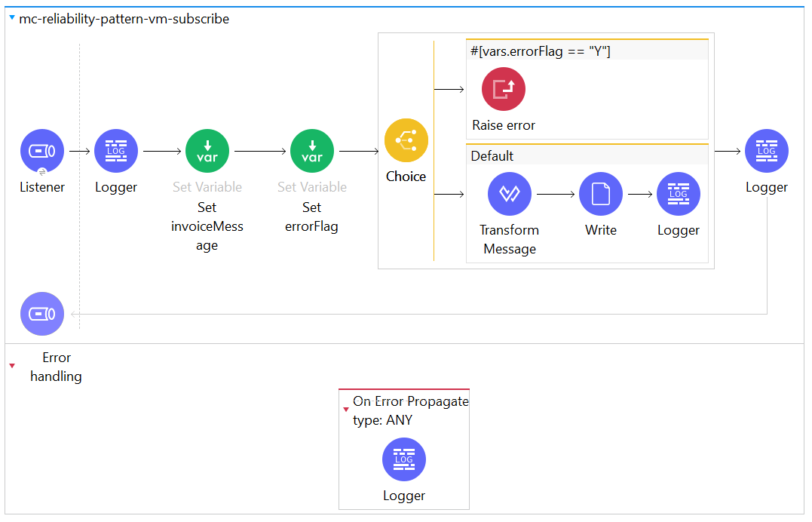Click the Logger inside Default branch
Image resolution: width=812 pixels, height=522 pixels.
tap(679, 195)
